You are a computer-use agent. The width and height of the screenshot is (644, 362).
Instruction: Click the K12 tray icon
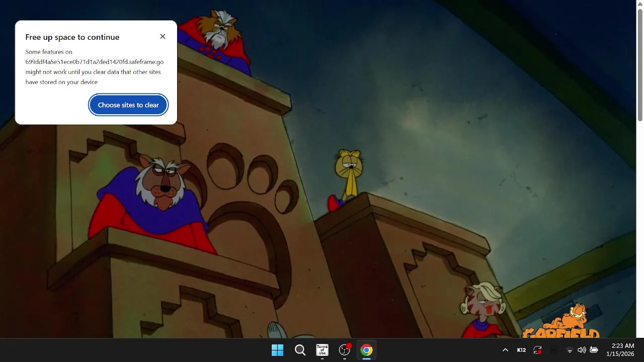click(x=522, y=350)
